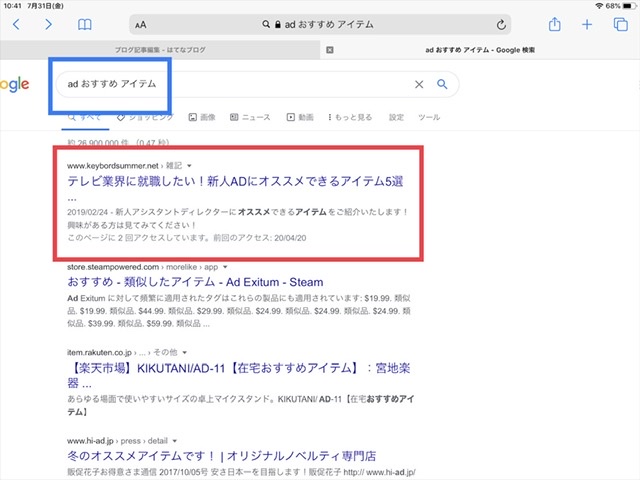The height and width of the screenshot is (480, 640).
Task: Expand dropdown arrow beside store.steampowered.com
Action: tap(225, 267)
